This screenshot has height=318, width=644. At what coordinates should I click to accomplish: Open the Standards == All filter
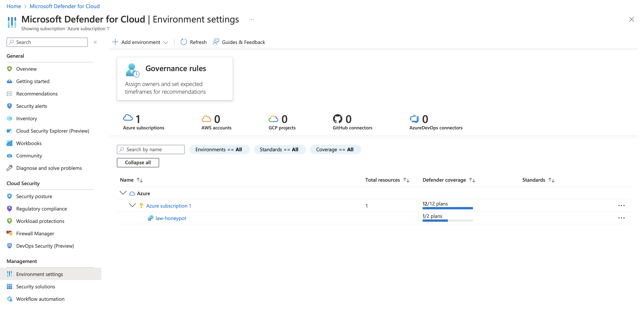pyautogui.click(x=279, y=149)
